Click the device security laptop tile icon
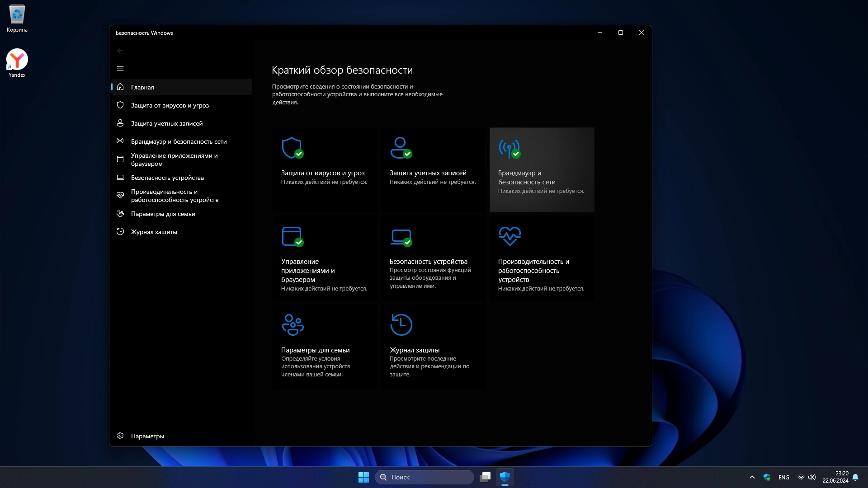Viewport: 868px width, 488px height. 401,237
